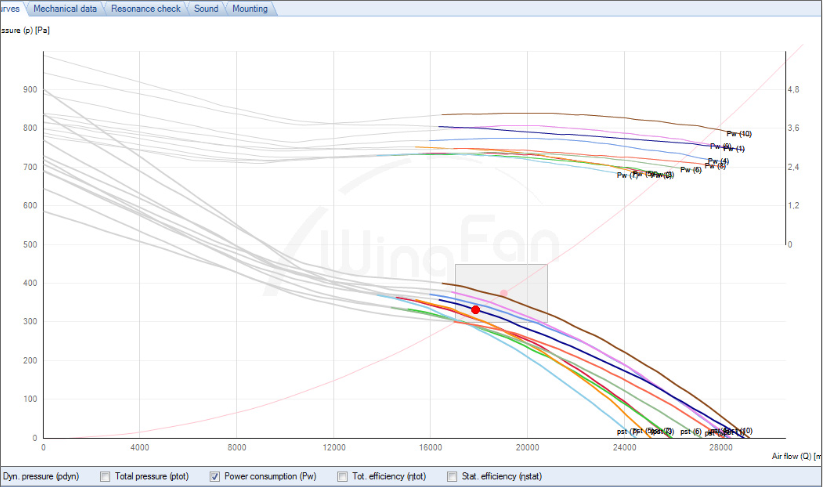Go to the Mounting tab

pyautogui.click(x=250, y=8)
